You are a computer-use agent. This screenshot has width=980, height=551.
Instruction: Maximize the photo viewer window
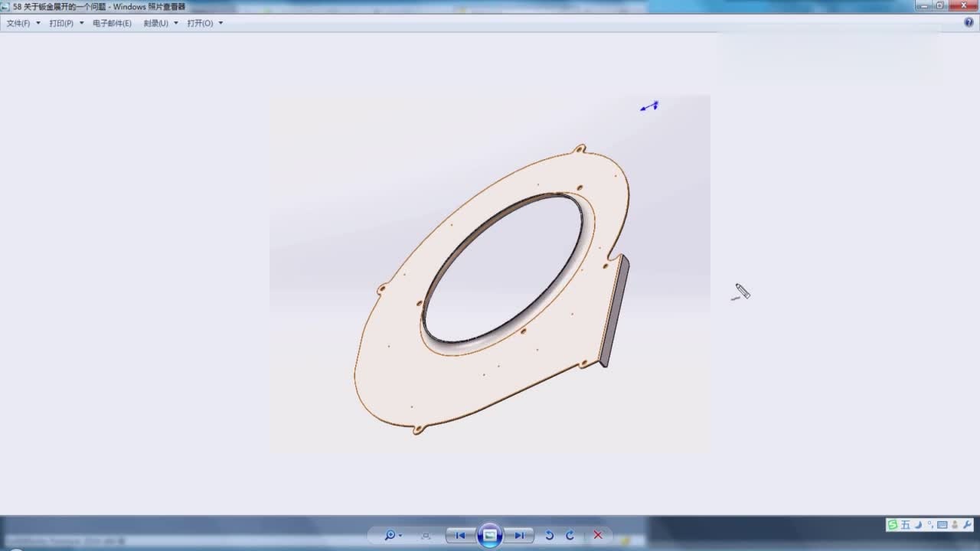click(940, 5)
